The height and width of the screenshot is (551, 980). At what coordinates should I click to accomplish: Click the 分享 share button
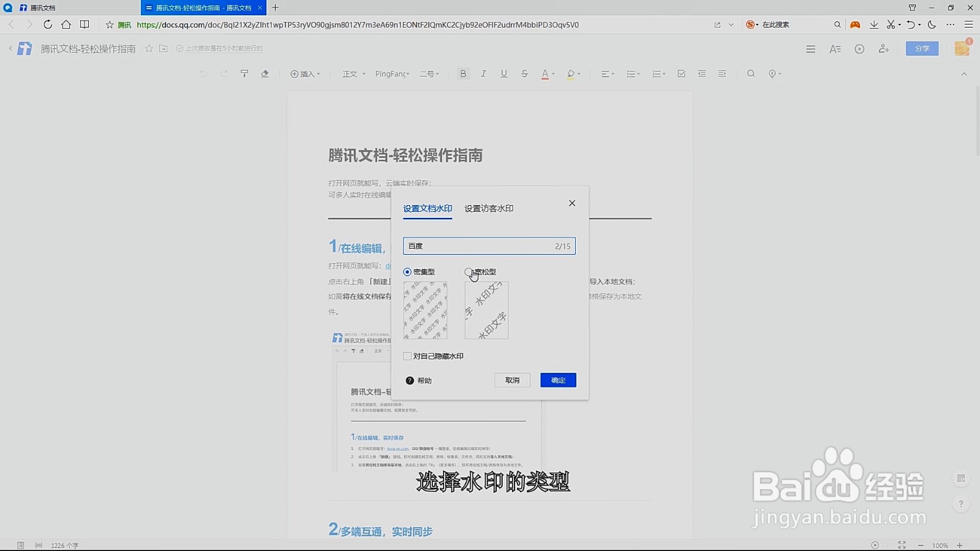[x=922, y=48]
